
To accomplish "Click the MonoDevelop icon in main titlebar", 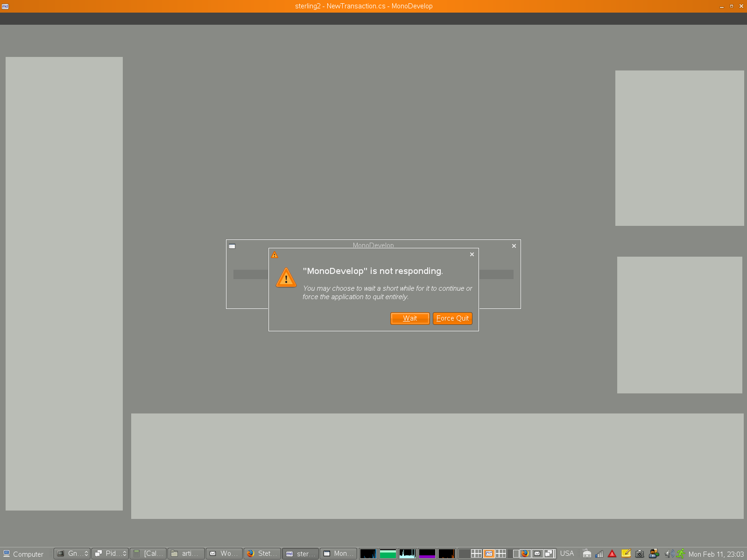I will click(6, 6).
